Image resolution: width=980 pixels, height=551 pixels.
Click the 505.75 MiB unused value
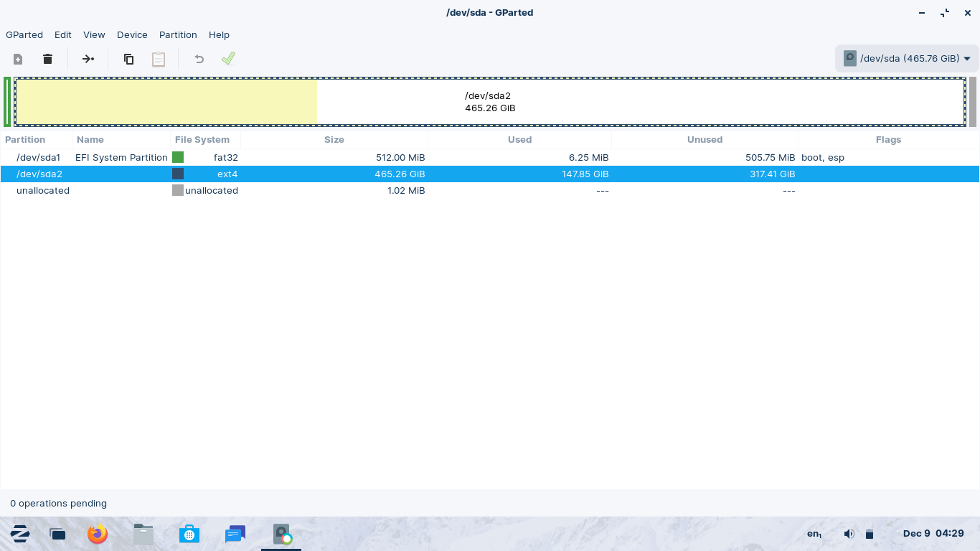pos(771,157)
